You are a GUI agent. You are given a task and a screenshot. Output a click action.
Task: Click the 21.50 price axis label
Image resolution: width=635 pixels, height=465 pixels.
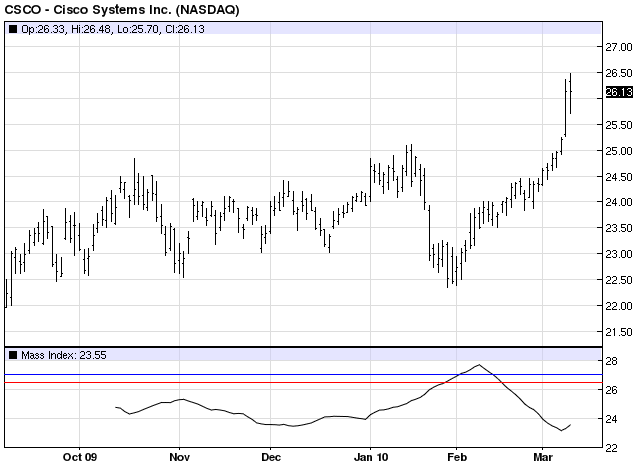tap(619, 332)
